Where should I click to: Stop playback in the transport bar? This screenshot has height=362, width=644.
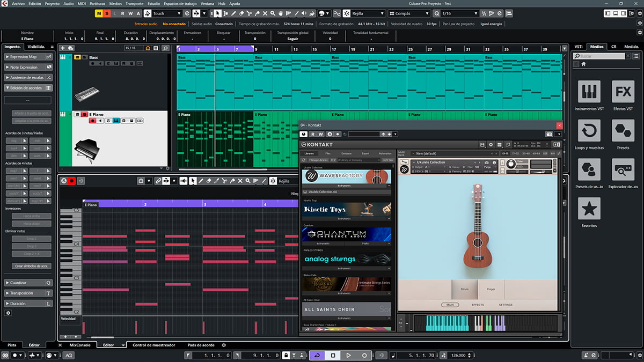333,355
